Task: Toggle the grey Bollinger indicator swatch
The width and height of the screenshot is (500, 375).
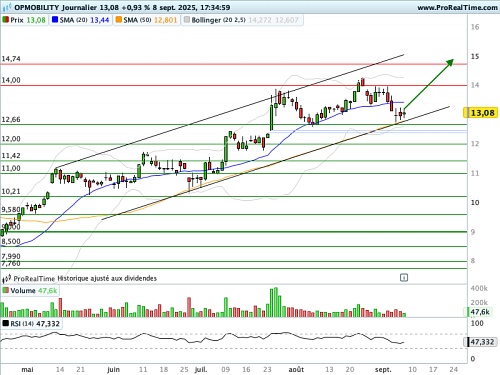Action: tap(186, 20)
